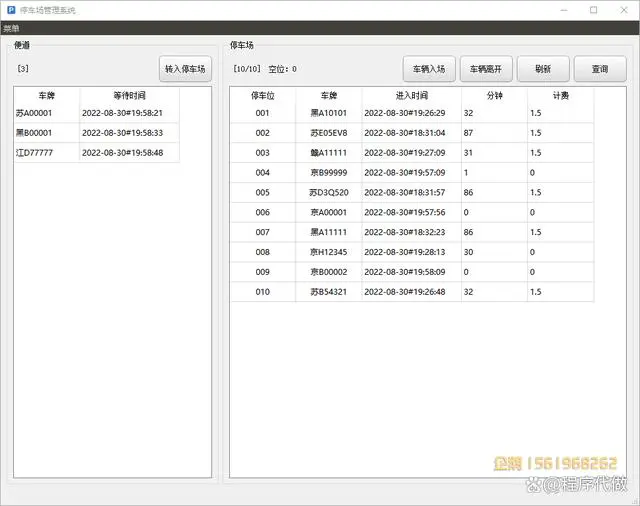Close the 停车场管理系统 window
This screenshot has height=506, width=640.
pos(624,10)
